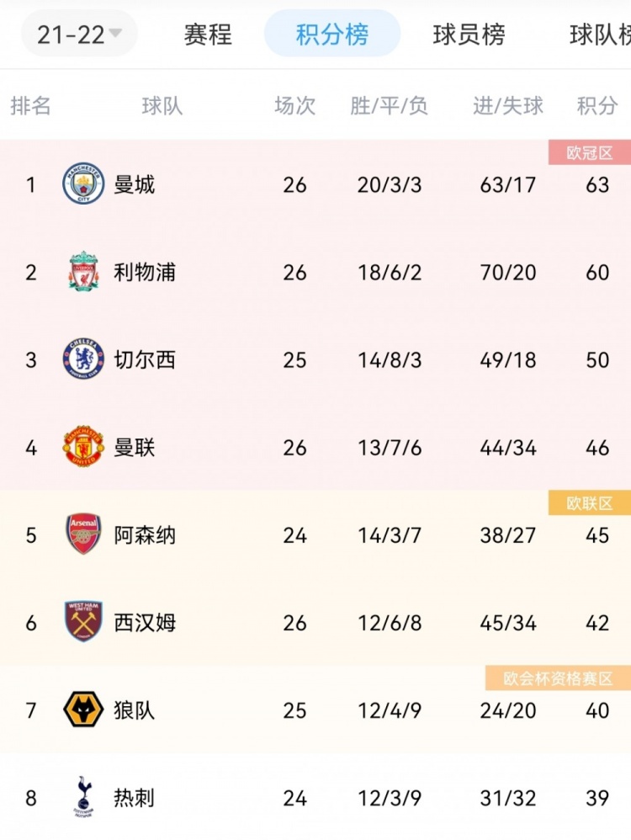Click the 利物浦 team name
The height and width of the screenshot is (840, 631).
pyautogui.click(x=145, y=272)
